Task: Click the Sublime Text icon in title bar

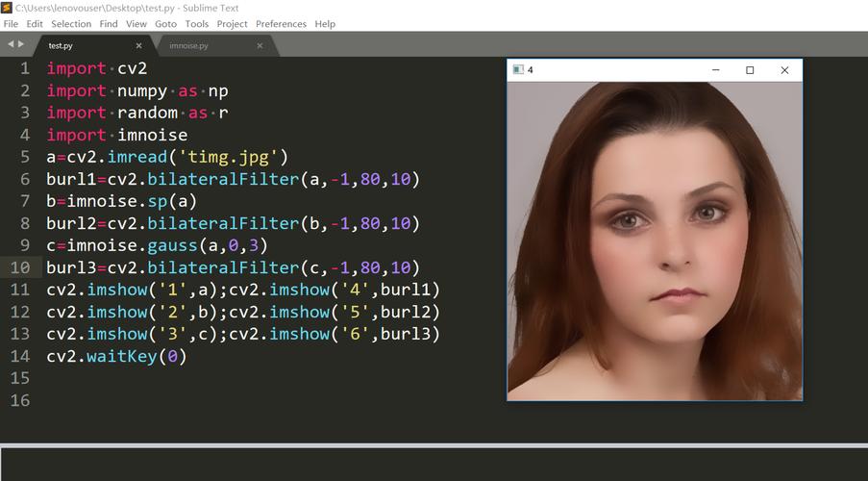Action: coord(7,7)
